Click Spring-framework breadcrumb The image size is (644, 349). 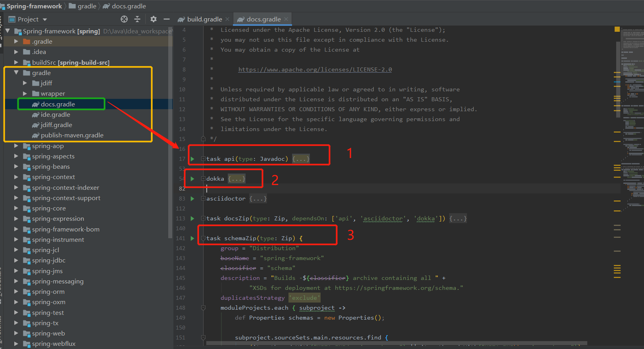34,6
